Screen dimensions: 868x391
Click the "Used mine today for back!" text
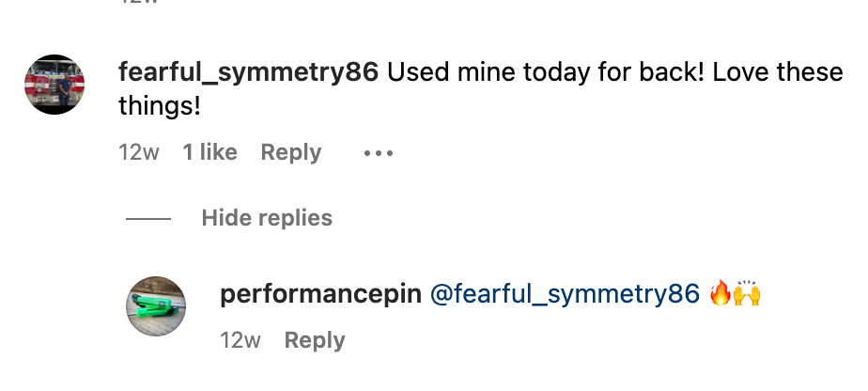coord(545,72)
